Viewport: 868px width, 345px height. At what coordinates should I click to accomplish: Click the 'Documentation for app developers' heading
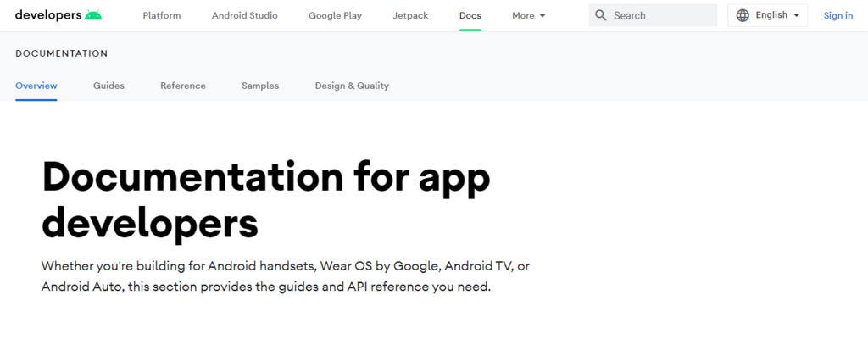[266, 200]
